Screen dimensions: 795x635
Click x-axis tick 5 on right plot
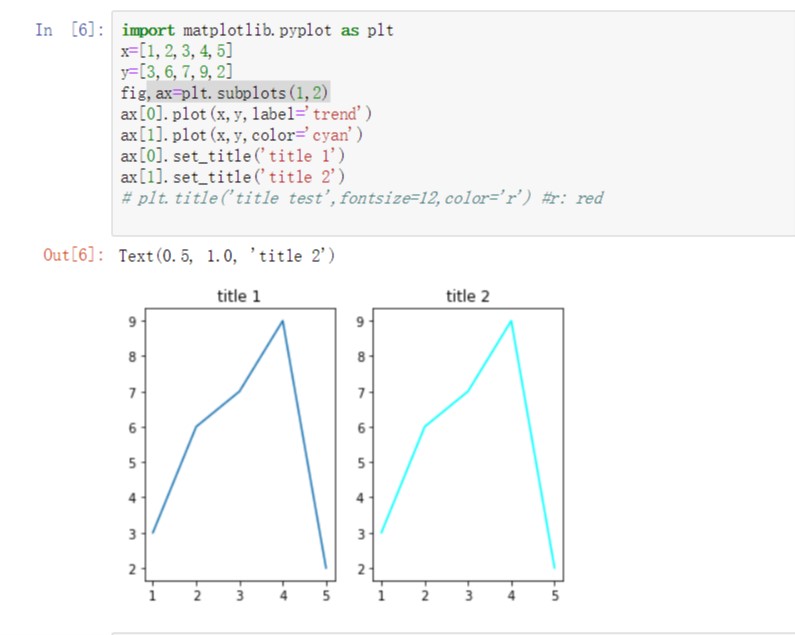click(x=555, y=595)
